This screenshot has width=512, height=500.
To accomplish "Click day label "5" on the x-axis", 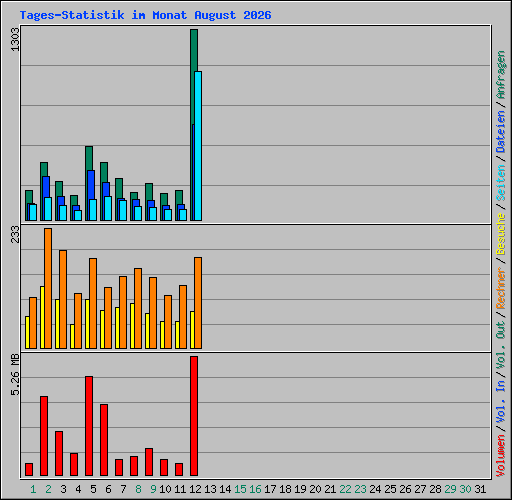I will tap(93, 489).
